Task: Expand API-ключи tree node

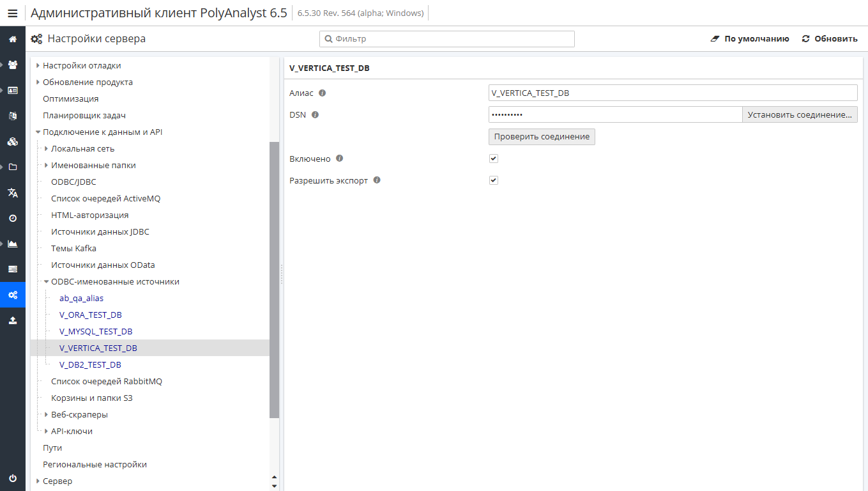Action: 46,431
